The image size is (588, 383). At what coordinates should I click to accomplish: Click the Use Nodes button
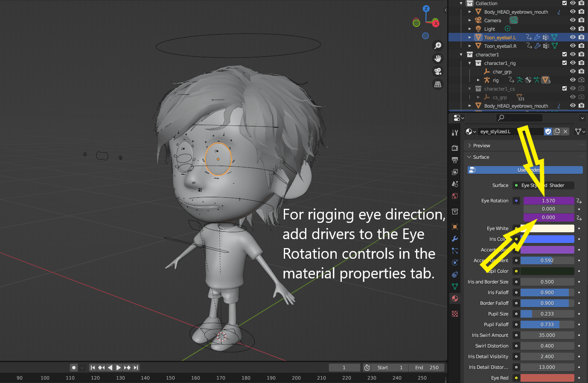coord(525,170)
